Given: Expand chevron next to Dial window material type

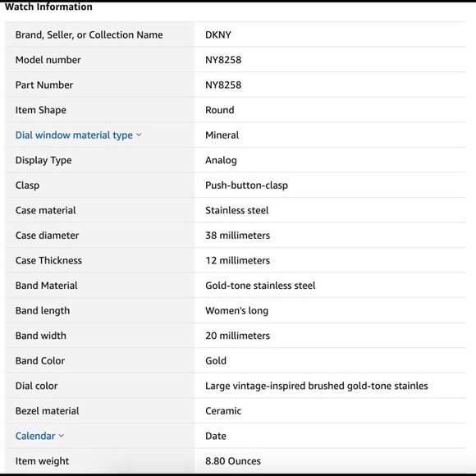Looking at the screenshot, I should pos(139,135).
